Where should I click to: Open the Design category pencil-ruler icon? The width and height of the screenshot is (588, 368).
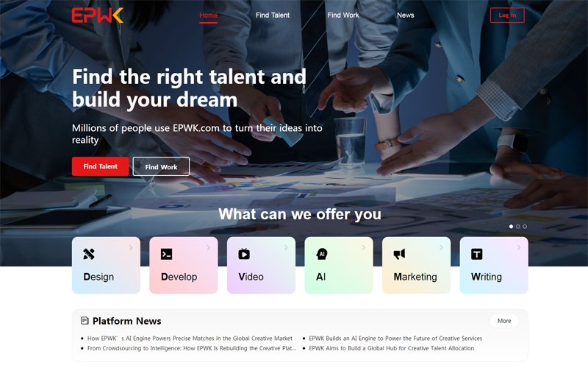[x=89, y=254]
